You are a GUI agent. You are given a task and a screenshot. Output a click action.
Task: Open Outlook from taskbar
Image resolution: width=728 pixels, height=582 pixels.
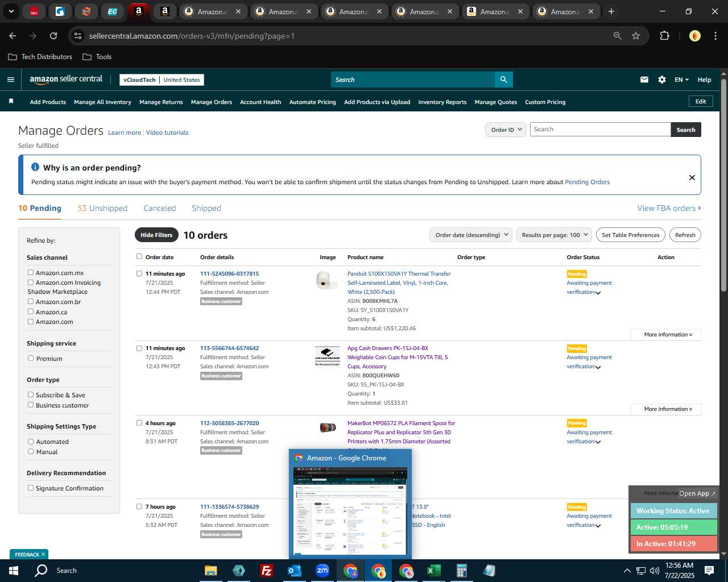point(294,571)
